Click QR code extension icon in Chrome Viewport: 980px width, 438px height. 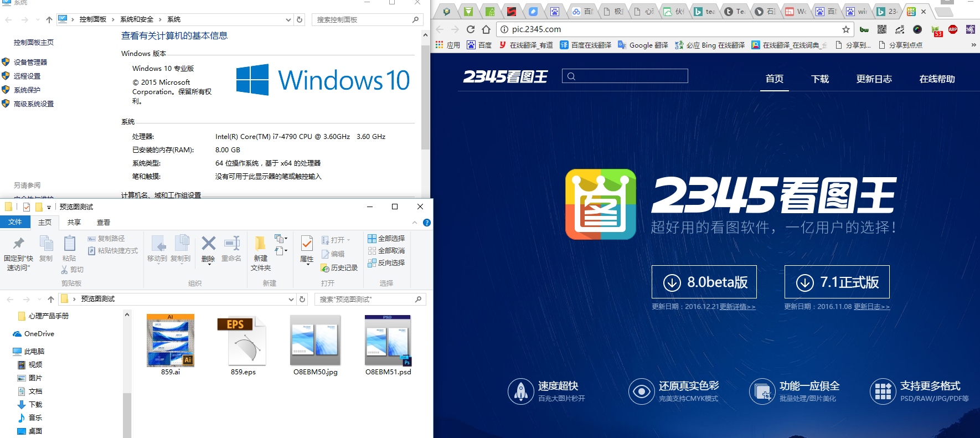point(882,29)
